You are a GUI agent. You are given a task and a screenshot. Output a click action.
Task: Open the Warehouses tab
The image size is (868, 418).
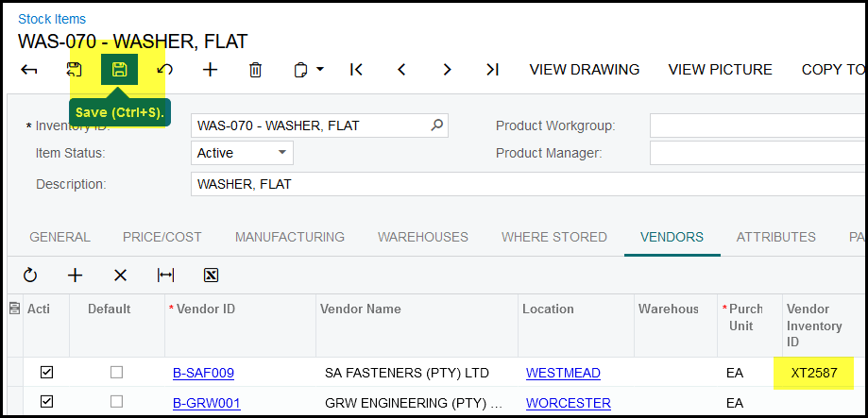422,237
